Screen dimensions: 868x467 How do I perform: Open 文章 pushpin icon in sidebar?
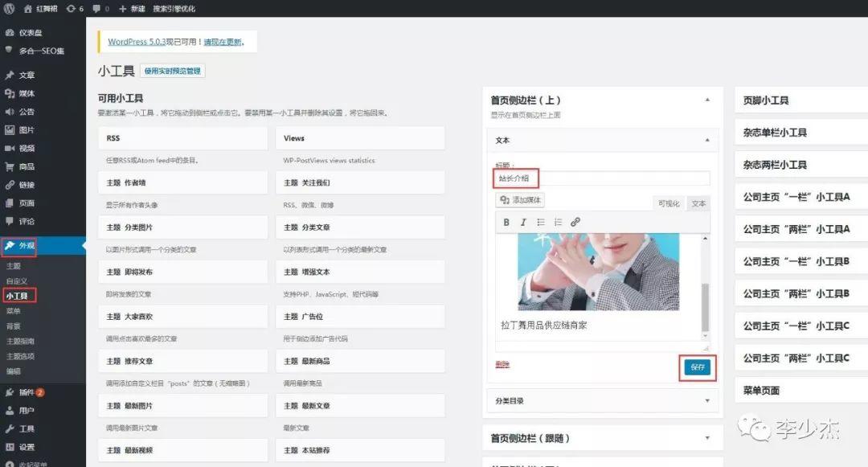coord(10,75)
